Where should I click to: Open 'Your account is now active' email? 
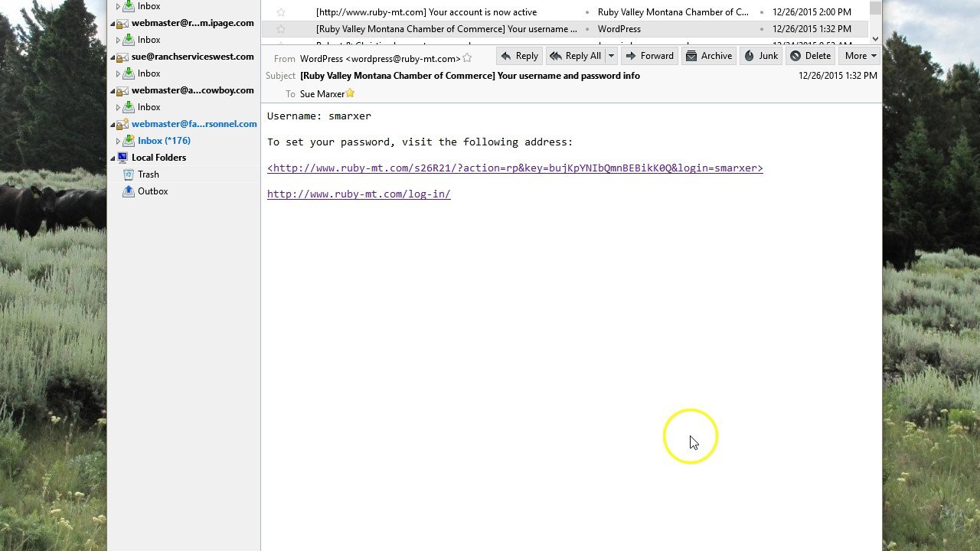(426, 12)
